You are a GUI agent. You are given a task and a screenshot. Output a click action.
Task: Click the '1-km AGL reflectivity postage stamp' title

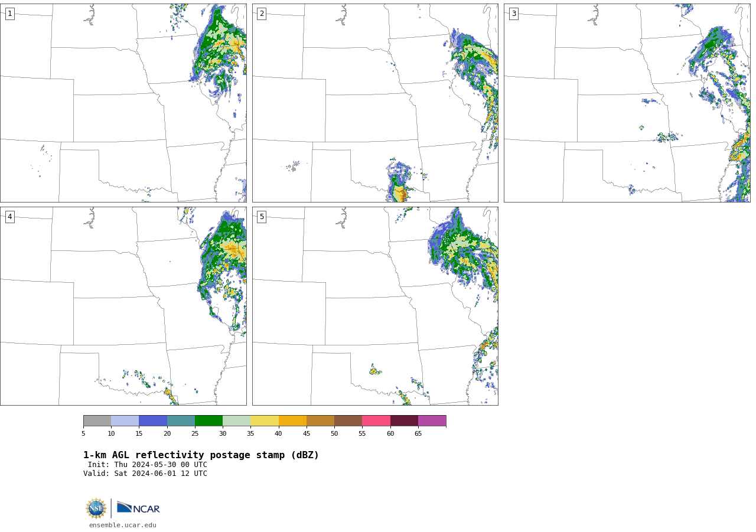point(201,455)
